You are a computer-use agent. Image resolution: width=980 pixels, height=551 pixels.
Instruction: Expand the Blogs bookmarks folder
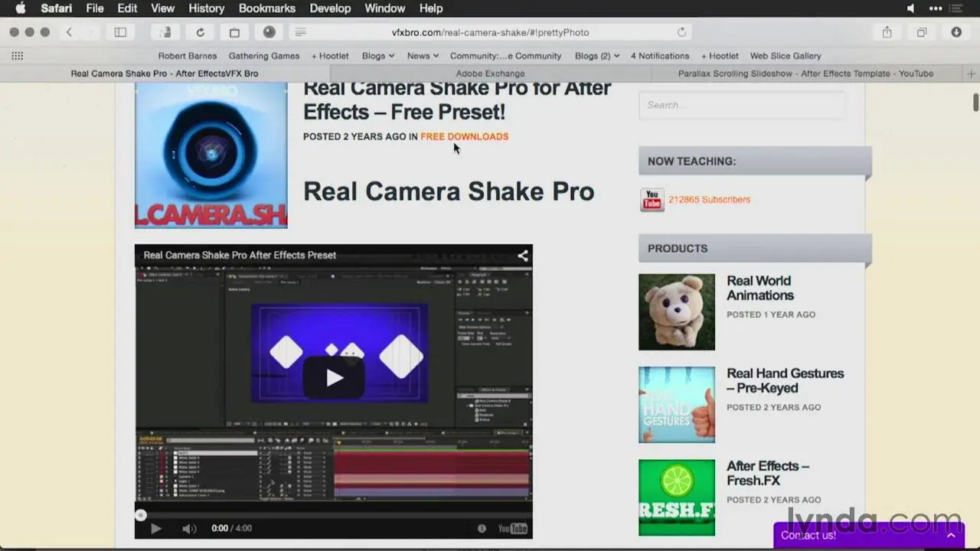pos(378,56)
